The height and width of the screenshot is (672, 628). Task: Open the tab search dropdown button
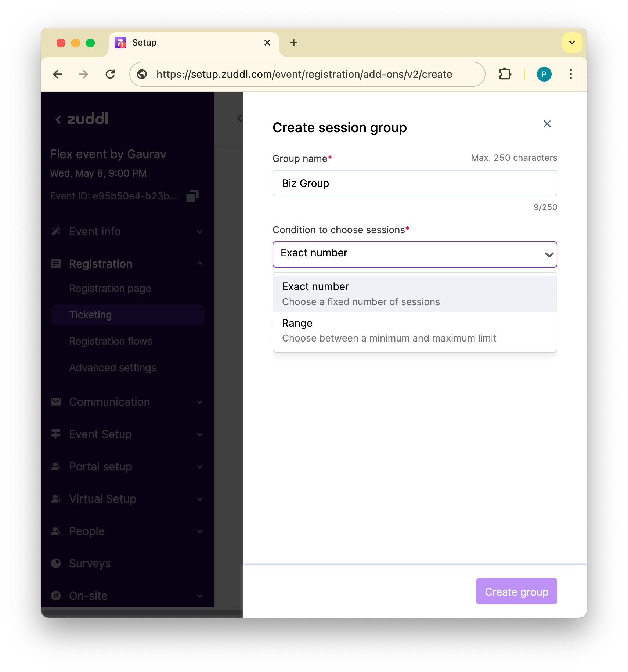point(572,43)
